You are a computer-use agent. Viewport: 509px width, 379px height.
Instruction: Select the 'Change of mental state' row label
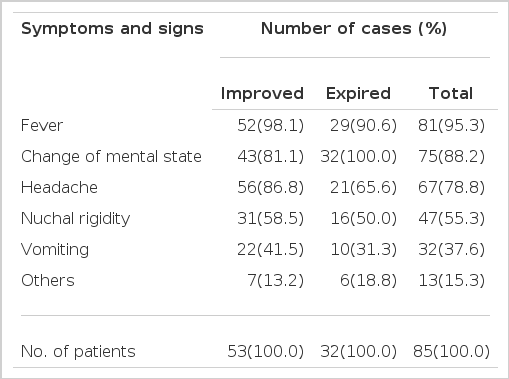111,157
